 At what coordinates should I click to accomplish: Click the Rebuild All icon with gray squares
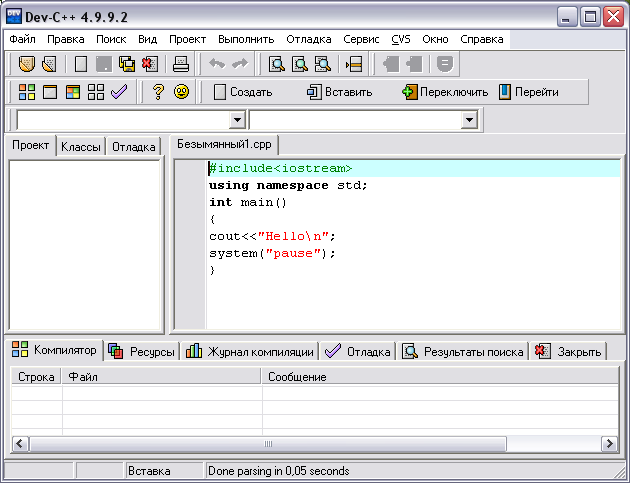tap(96, 92)
